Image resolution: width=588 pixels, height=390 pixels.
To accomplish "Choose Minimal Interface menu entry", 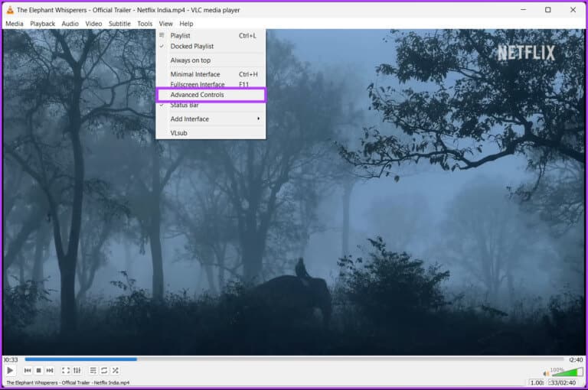I will (195, 74).
